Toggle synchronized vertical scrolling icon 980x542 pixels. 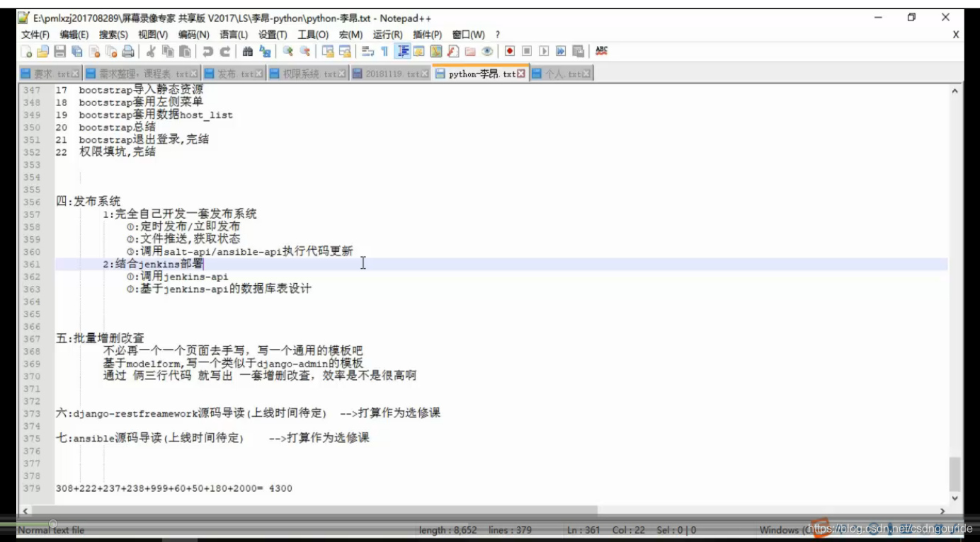[x=327, y=51]
